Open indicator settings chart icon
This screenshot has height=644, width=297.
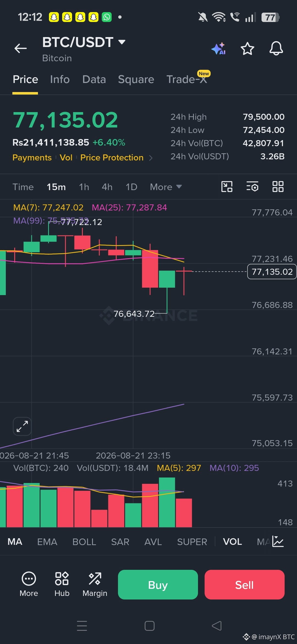pos(278,542)
